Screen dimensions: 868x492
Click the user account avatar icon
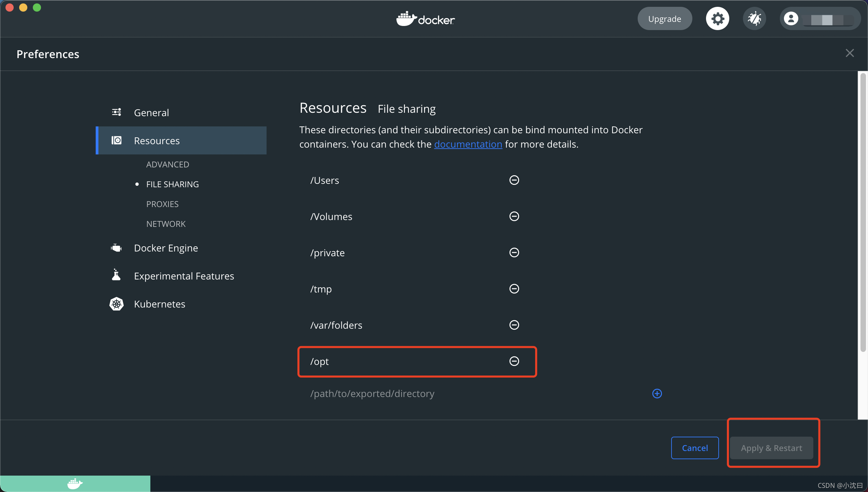791,19
